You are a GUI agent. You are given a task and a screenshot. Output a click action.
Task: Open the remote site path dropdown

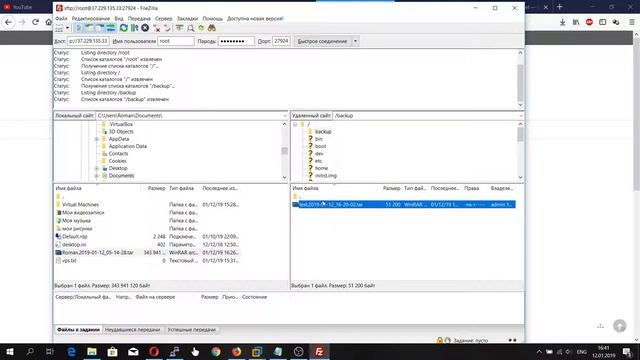[520, 116]
